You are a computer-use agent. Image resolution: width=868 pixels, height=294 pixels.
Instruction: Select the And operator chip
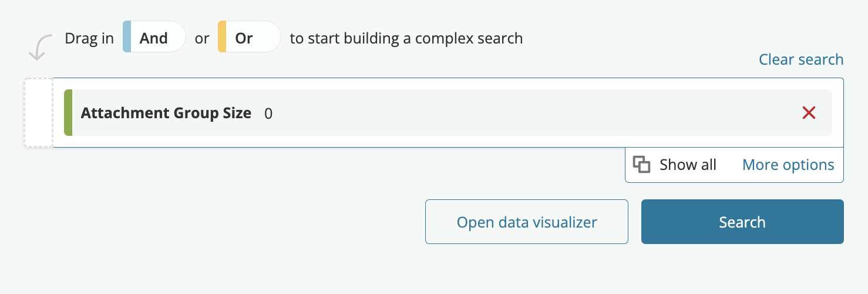pyautogui.click(x=154, y=36)
